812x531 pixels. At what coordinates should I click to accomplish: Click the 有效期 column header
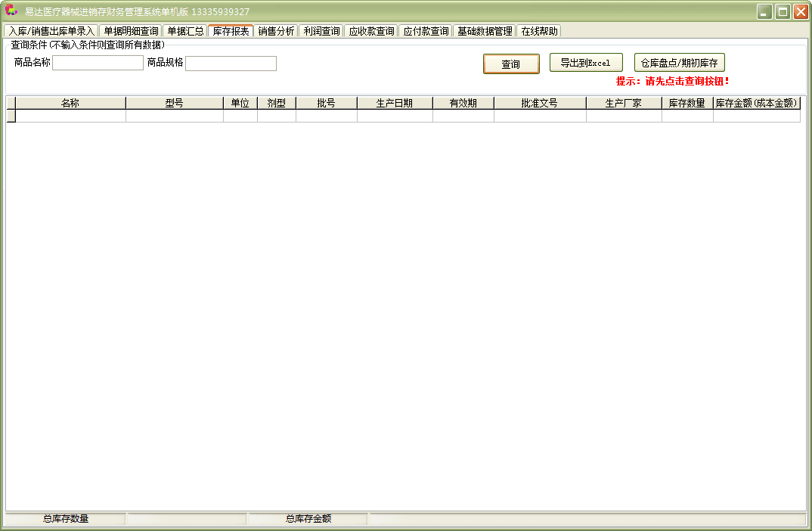click(x=463, y=103)
